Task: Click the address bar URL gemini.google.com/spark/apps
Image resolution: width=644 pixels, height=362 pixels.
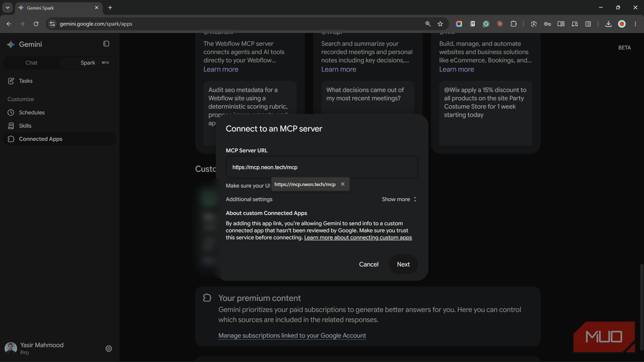Action: 96,24
